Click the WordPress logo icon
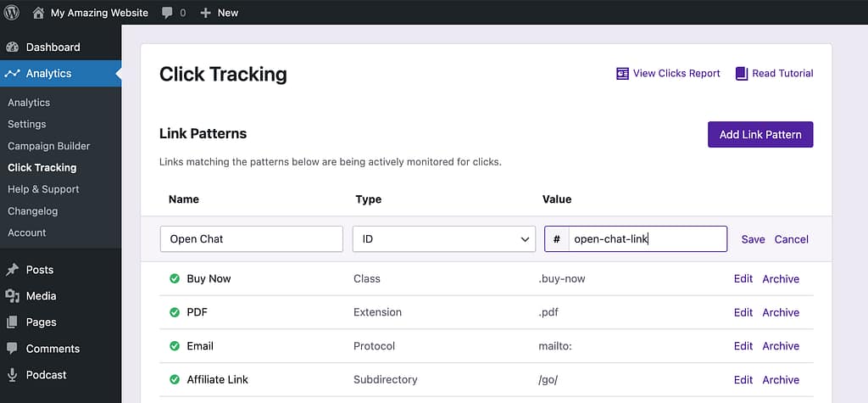 pyautogui.click(x=12, y=13)
